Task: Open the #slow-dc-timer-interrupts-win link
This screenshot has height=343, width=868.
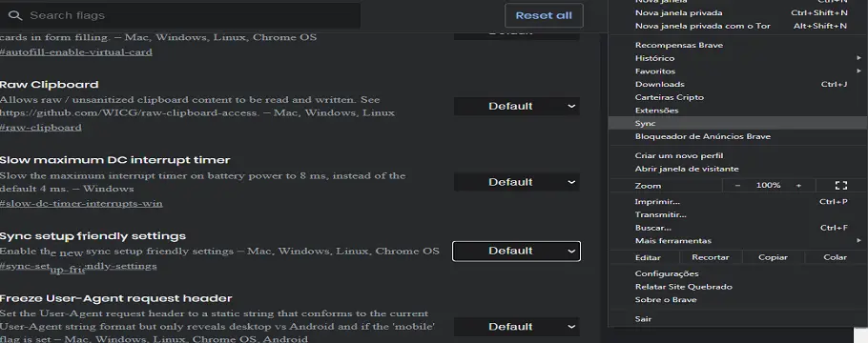Action: [81, 203]
